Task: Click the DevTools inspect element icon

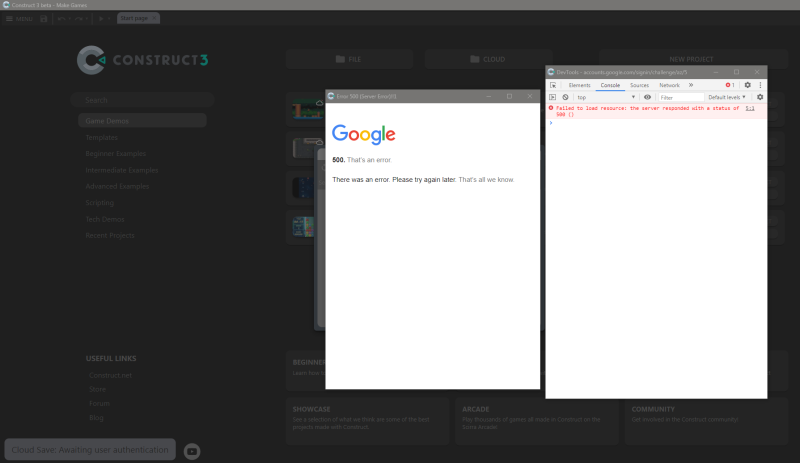Action: point(553,85)
